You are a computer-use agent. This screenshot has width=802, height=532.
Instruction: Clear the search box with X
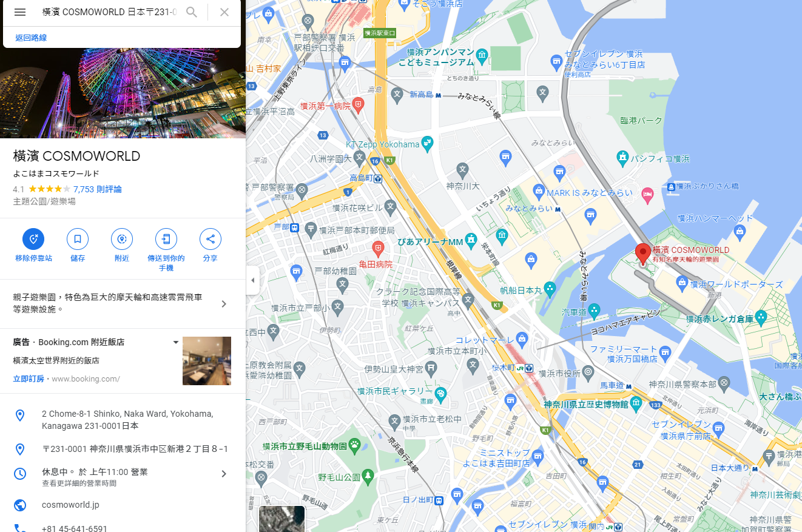(224, 12)
